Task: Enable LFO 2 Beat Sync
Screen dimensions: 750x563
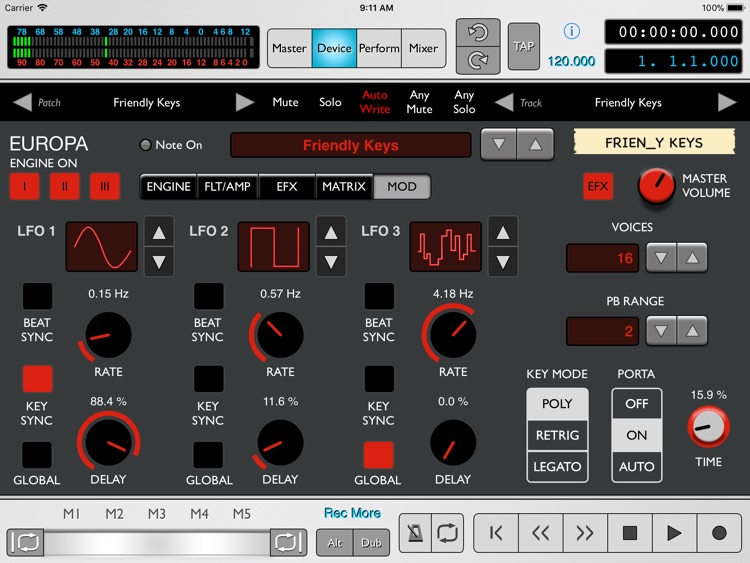Action: (209, 296)
